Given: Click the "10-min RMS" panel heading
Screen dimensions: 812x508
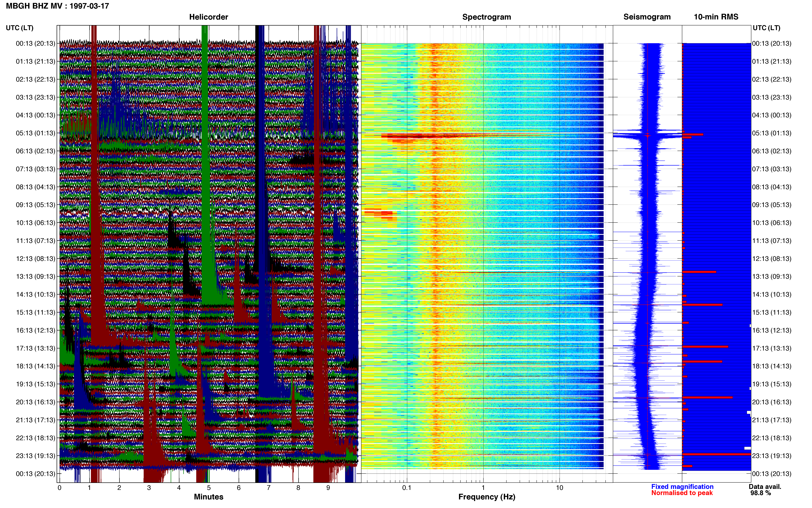Looking at the screenshot, I should (x=716, y=17).
